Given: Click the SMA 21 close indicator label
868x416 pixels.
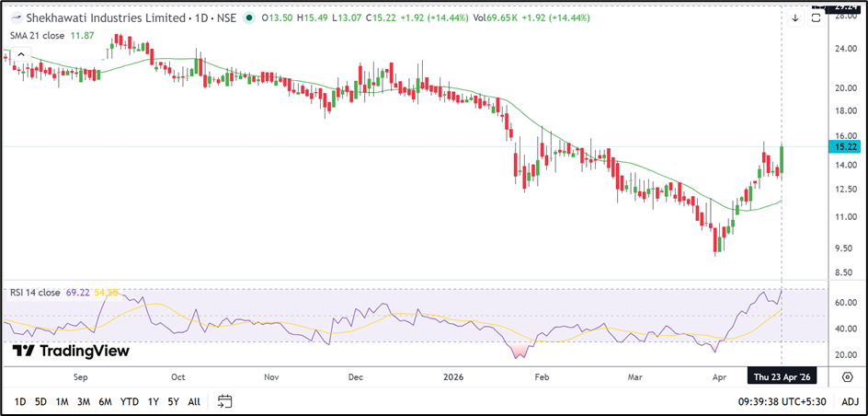Looking at the screenshot, I should tap(39, 34).
